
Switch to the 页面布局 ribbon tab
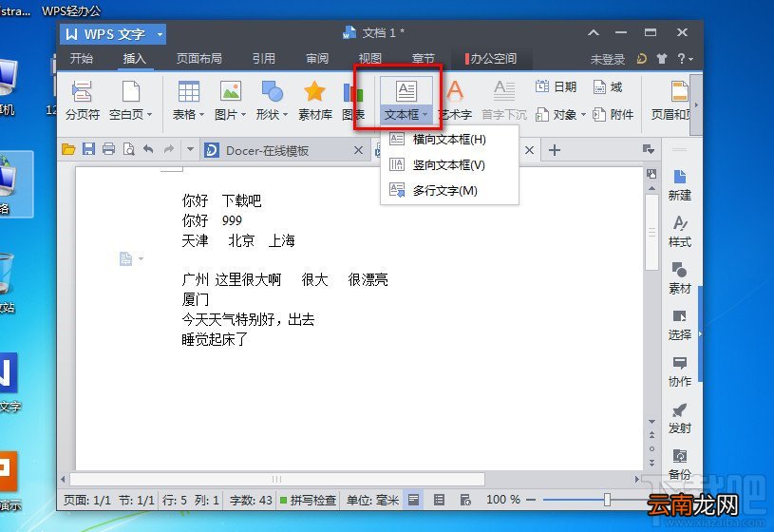coord(198,59)
